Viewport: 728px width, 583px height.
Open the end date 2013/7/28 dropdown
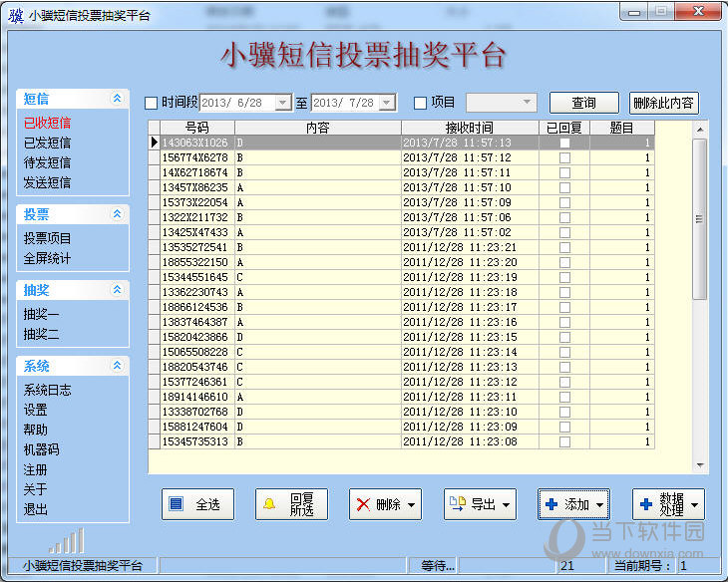click(x=387, y=103)
